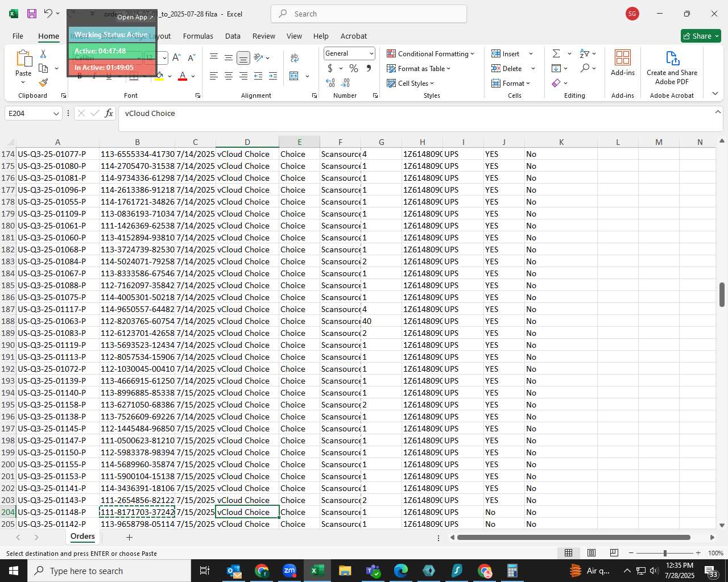Switch to the Data tab

tap(233, 36)
